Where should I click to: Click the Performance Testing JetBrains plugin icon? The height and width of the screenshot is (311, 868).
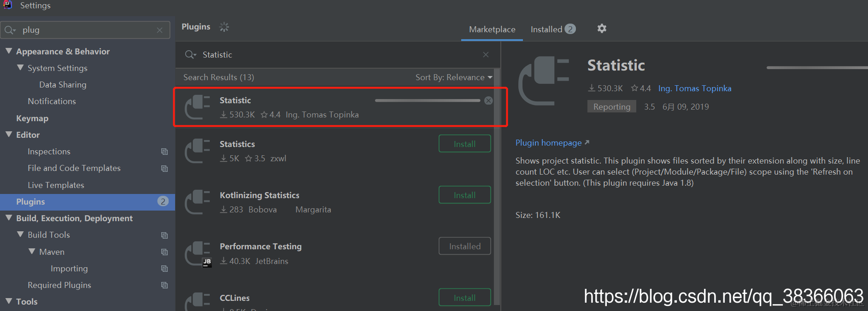(x=197, y=253)
